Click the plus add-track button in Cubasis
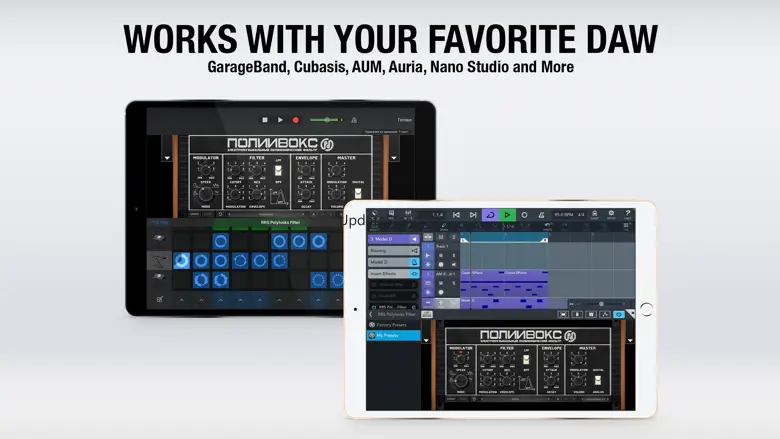 (x=440, y=302)
